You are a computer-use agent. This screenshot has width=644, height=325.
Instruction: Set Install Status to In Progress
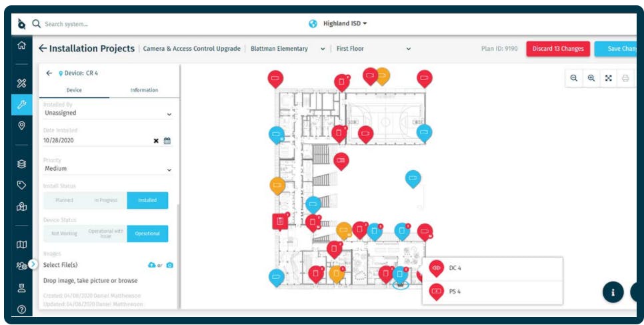(106, 200)
